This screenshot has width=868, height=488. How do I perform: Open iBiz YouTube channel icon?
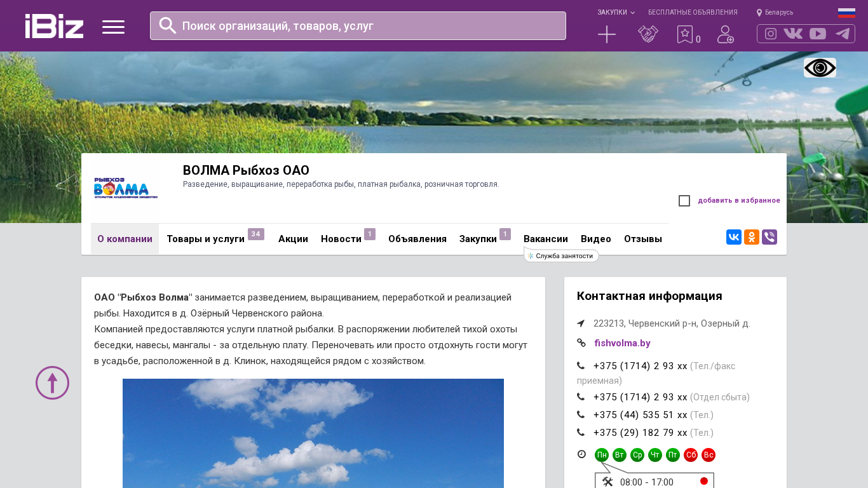click(818, 34)
